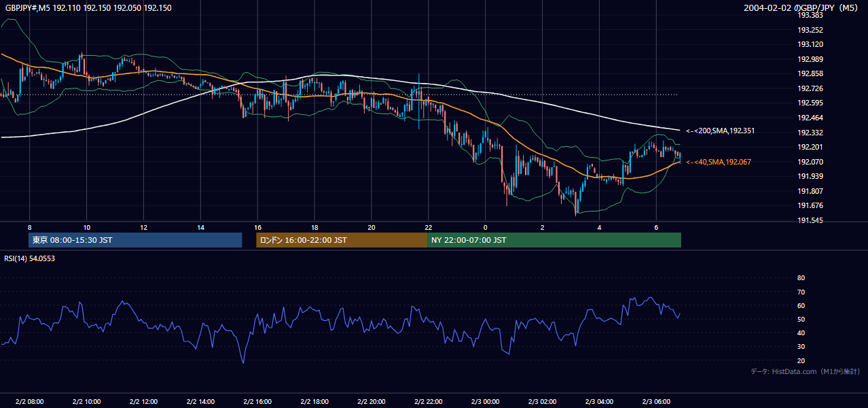
Task: Click the 192.858 price axis label
Action: point(810,73)
